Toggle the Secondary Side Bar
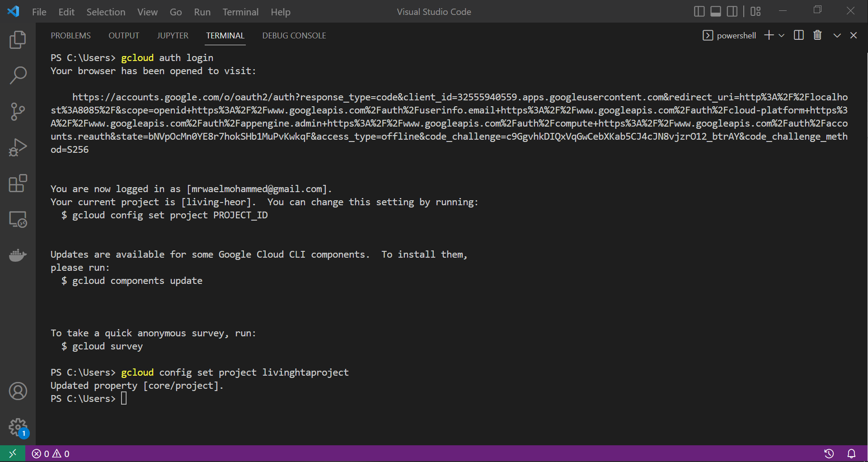 pyautogui.click(x=732, y=11)
